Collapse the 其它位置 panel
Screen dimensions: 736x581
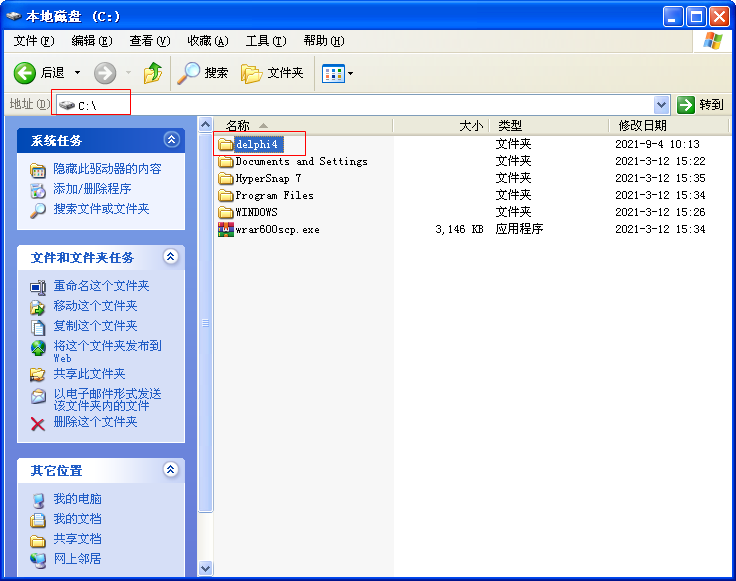click(x=171, y=469)
